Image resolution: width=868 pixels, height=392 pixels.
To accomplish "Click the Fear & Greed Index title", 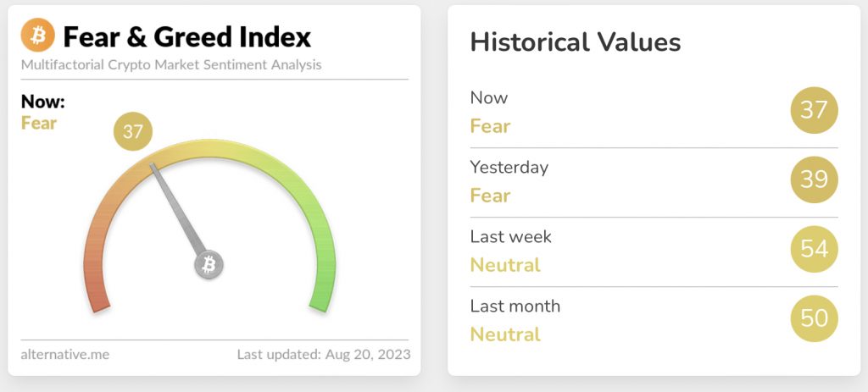I will 187,37.
